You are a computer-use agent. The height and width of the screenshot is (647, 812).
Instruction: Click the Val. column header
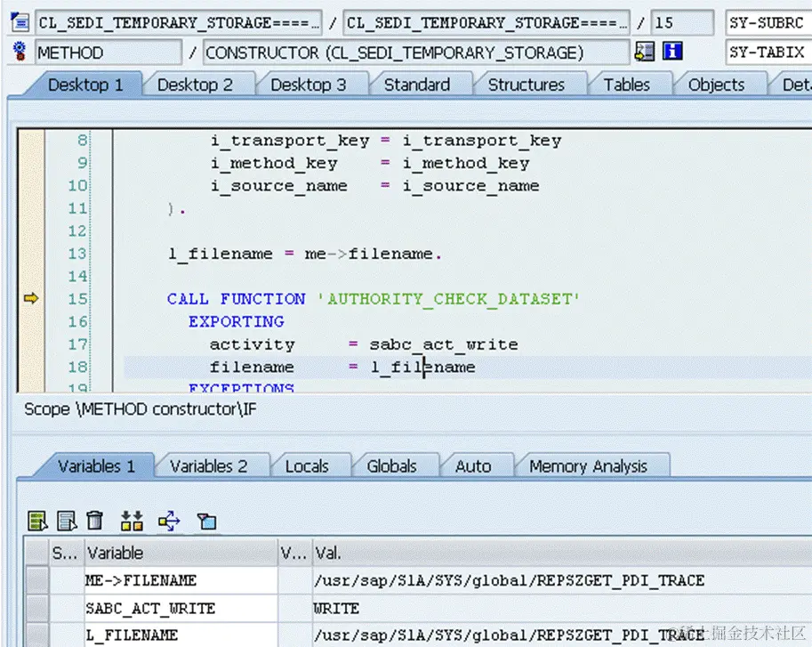click(562, 553)
